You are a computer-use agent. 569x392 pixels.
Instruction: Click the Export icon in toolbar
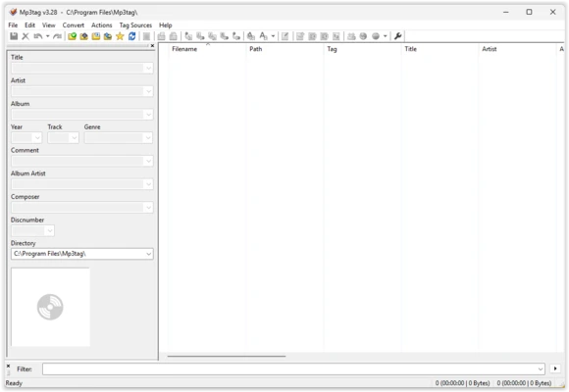point(300,36)
